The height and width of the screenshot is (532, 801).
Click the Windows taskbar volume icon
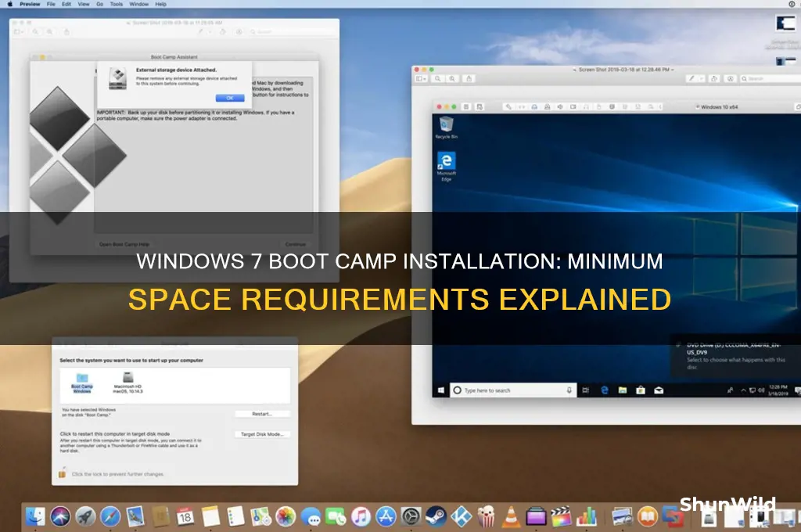[x=761, y=390]
